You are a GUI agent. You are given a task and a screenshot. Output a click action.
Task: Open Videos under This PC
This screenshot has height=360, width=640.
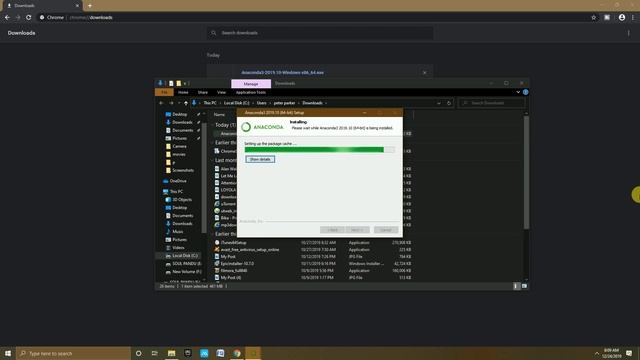click(178, 247)
